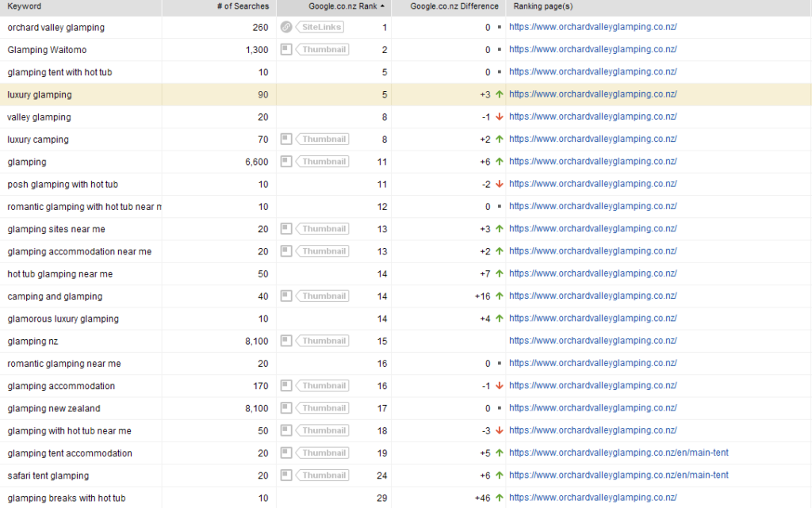Click 170 searches for glamping accommodation

pos(260,386)
